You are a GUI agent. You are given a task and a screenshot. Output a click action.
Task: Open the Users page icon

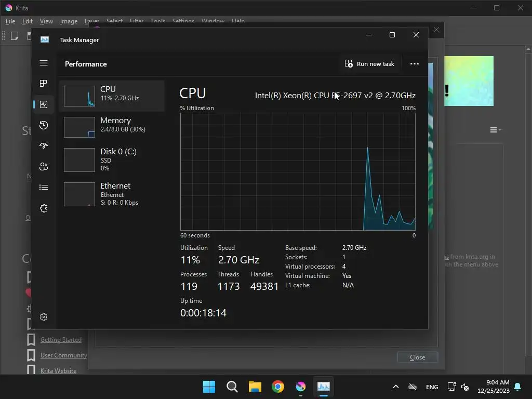[44, 167]
